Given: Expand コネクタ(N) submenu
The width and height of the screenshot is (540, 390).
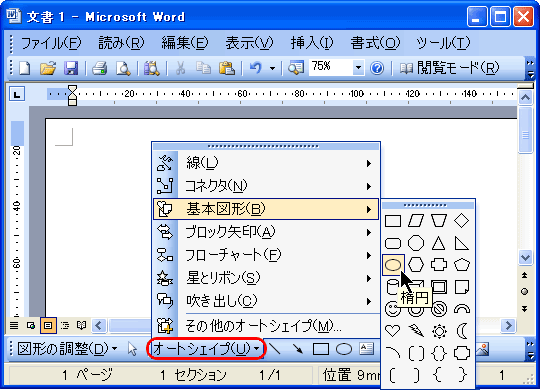Looking at the screenshot, I should pyautogui.click(x=266, y=186).
